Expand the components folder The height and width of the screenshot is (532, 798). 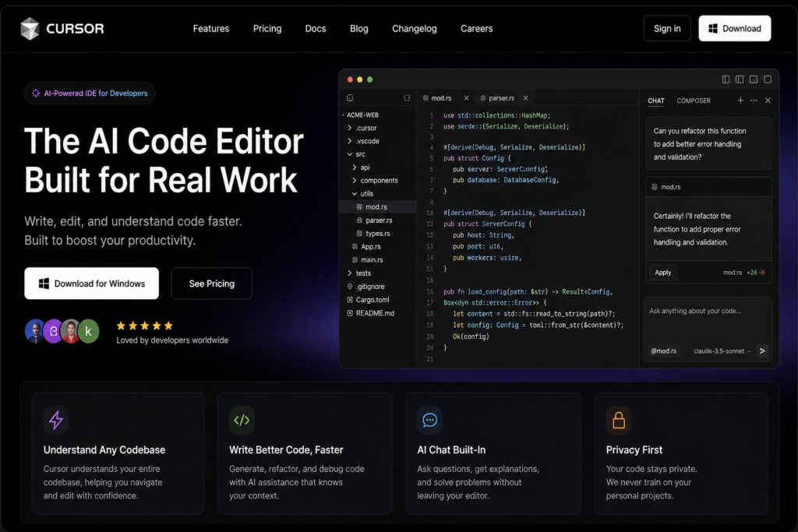pos(375,181)
